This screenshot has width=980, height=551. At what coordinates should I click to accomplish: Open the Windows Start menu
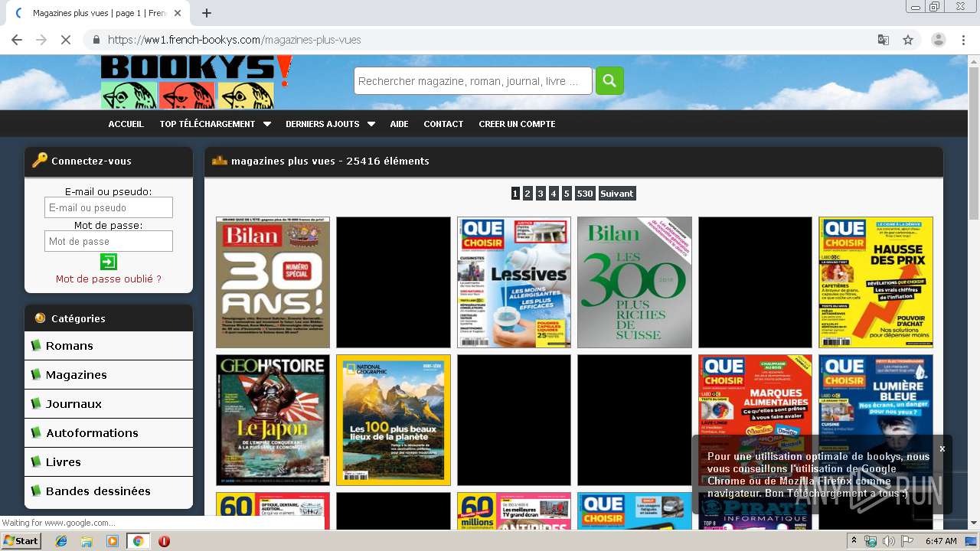21,541
